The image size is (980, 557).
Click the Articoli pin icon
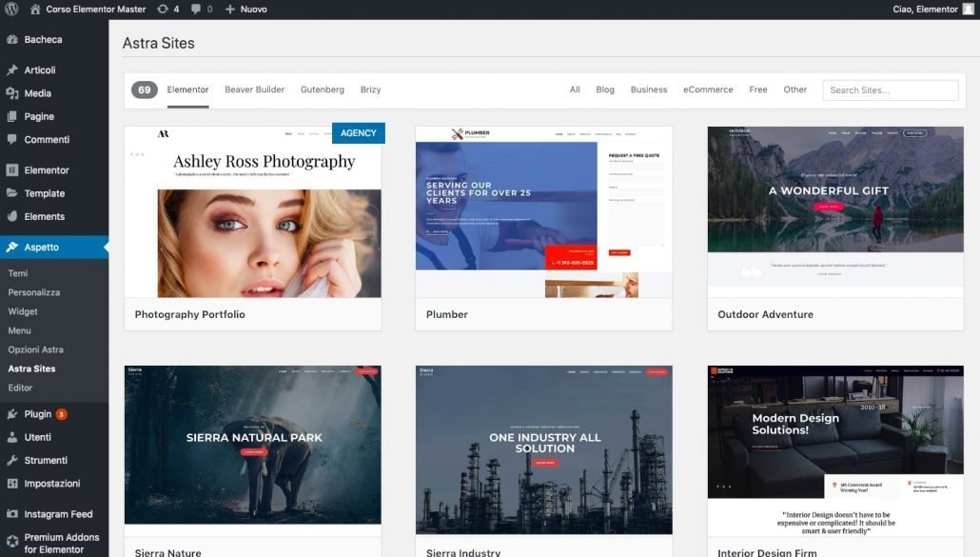pos(11,70)
